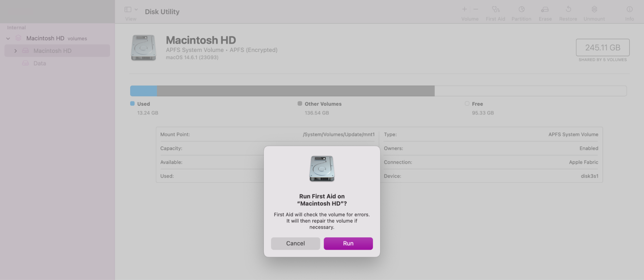This screenshot has width=644, height=280.
Task: Click the Owners Enabled value
Action: 589,148
